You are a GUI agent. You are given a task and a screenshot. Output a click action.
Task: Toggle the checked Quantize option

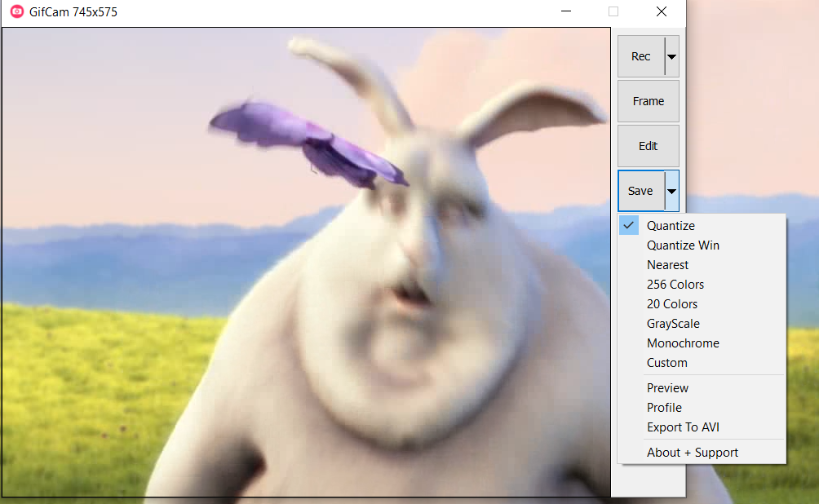(702, 226)
